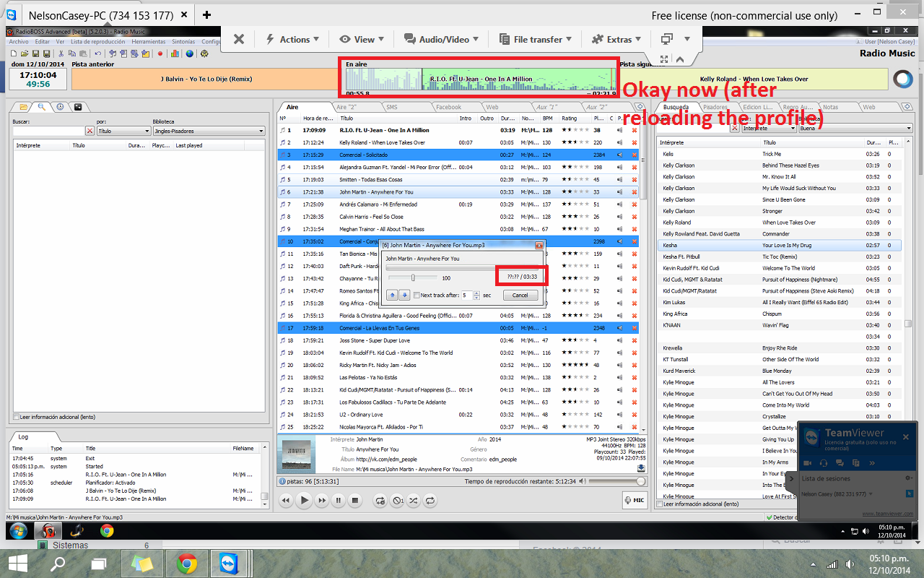Expand the TeamViewer Extras menu
Screen dimensions: 924x578
(x=616, y=40)
